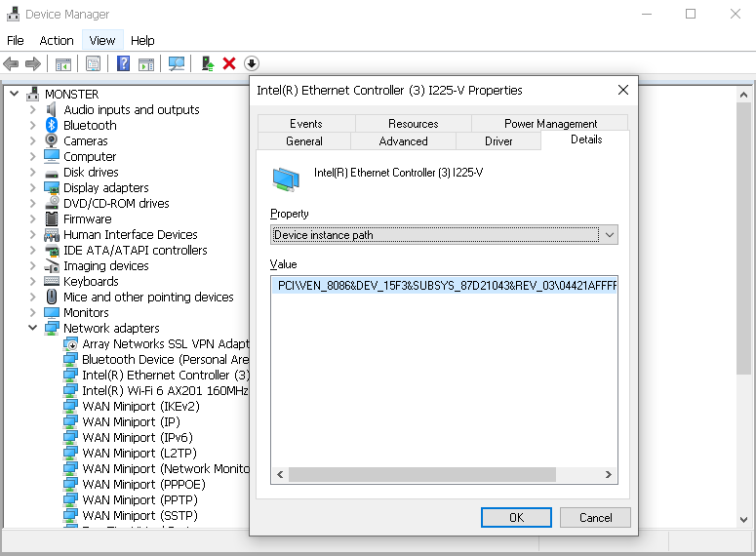The height and width of the screenshot is (556, 756).
Task: Select WAN Miniport (L2TP) entry
Action: tap(139, 453)
